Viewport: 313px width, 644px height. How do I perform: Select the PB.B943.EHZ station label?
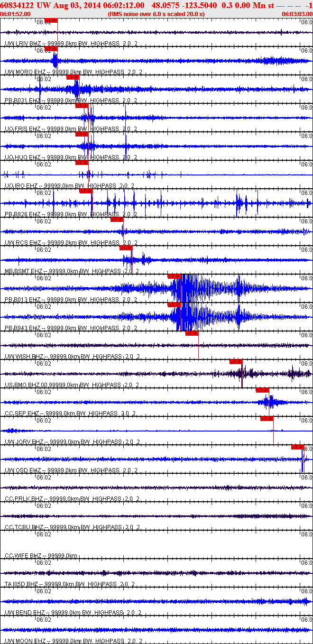pos(23,328)
